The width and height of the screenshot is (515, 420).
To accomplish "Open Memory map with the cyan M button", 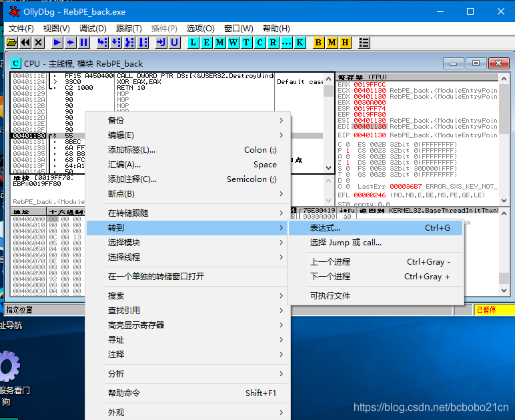I will coord(220,43).
